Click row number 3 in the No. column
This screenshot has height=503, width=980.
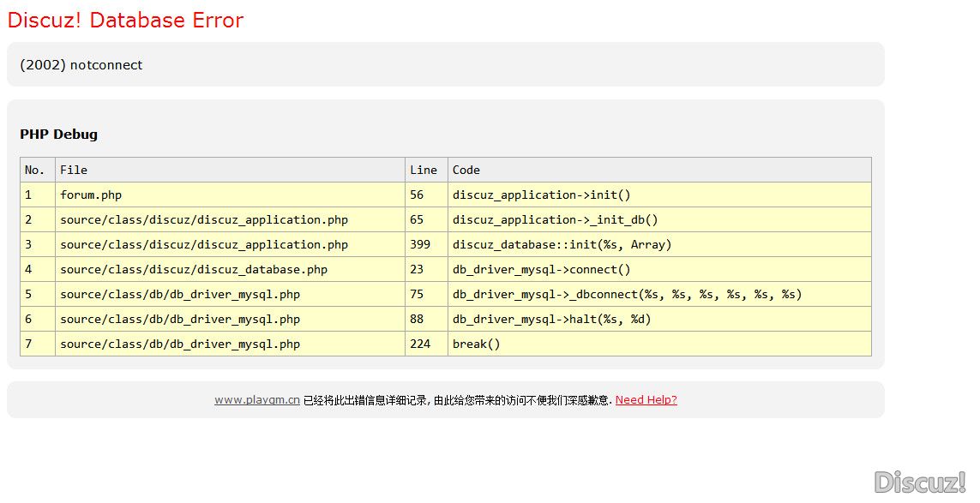pyautogui.click(x=38, y=245)
